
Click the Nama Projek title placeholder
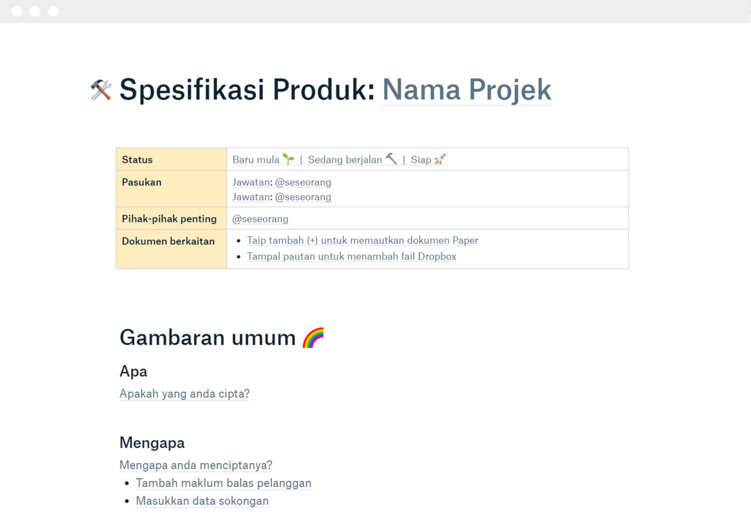(x=466, y=90)
